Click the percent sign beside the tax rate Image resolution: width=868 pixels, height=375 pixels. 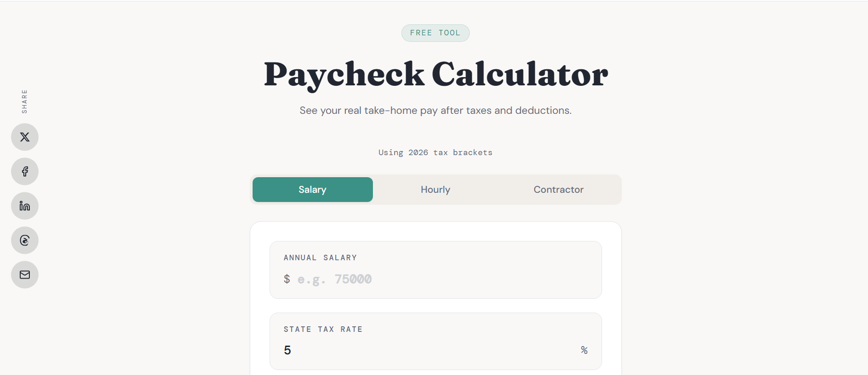coord(584,350)
